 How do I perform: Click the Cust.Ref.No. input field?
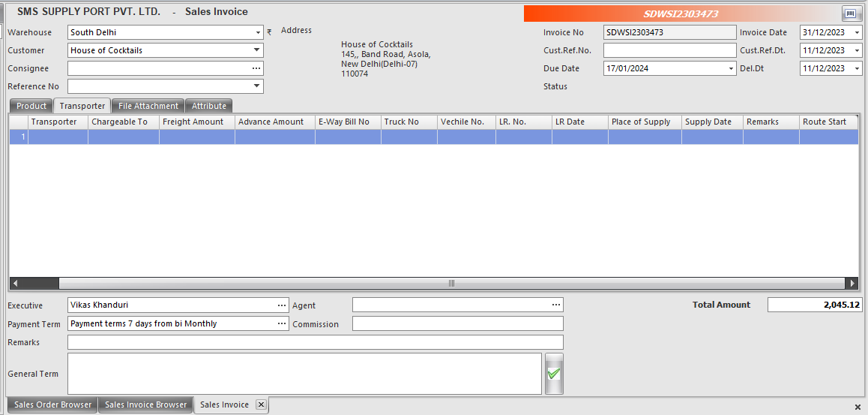(x=669, y=50)
